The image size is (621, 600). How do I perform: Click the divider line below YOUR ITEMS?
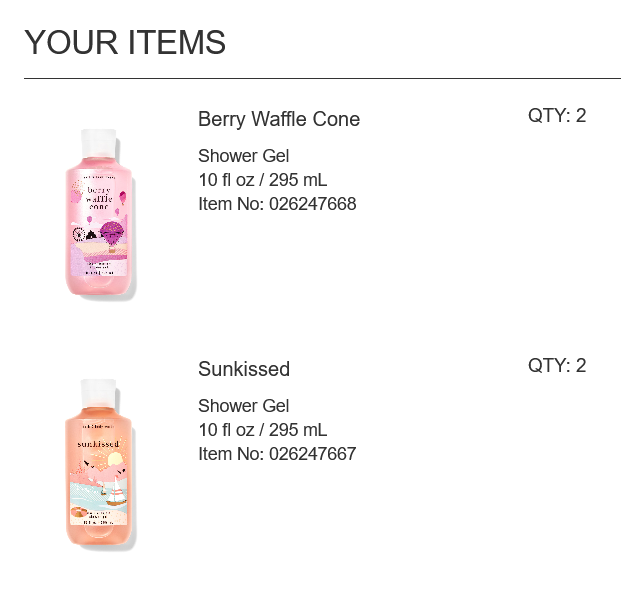click(321, 78)
